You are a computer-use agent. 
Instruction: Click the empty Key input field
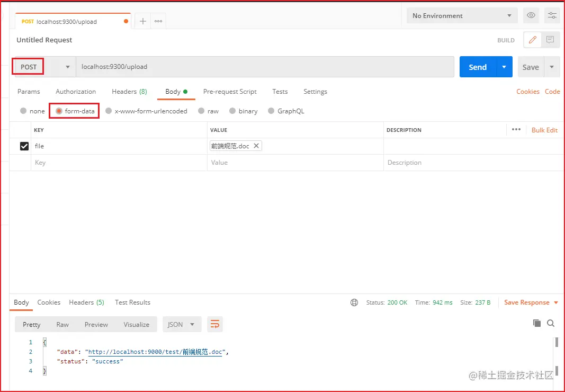(x=119, y=163)
